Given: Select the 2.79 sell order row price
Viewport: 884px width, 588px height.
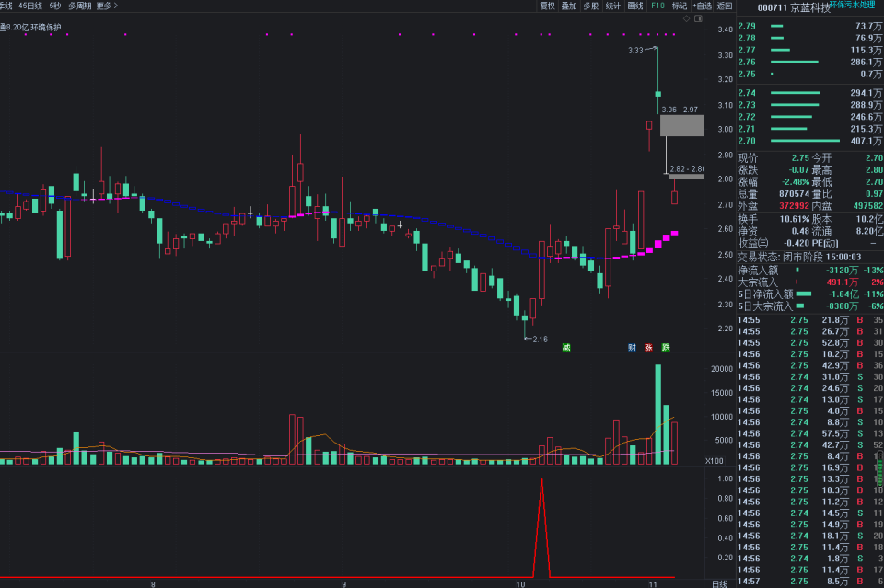Looking at the screenshot, I should [x=747, y=26].
